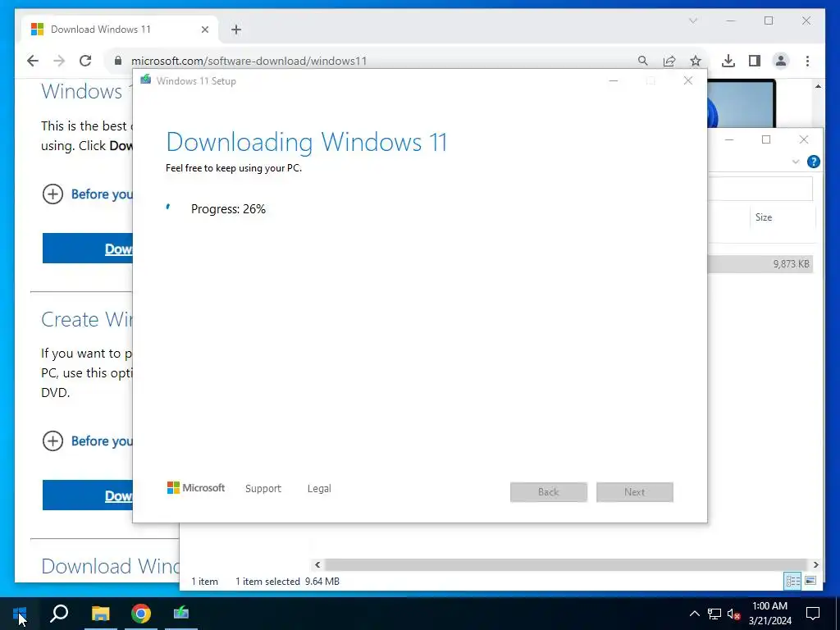Share this page icon in Chrome
840x630 pixels.
pyautogui.click(x=669, y=61)
